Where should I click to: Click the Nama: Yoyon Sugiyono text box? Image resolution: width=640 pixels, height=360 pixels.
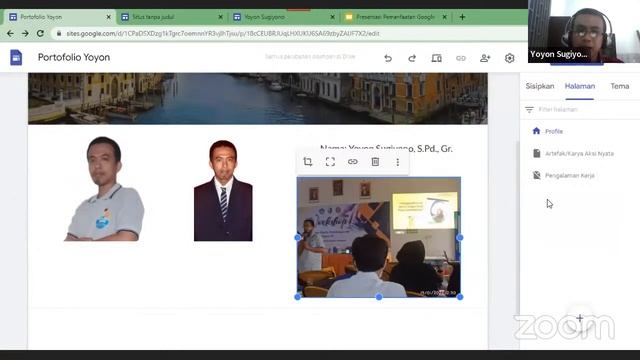coord(386,149)
